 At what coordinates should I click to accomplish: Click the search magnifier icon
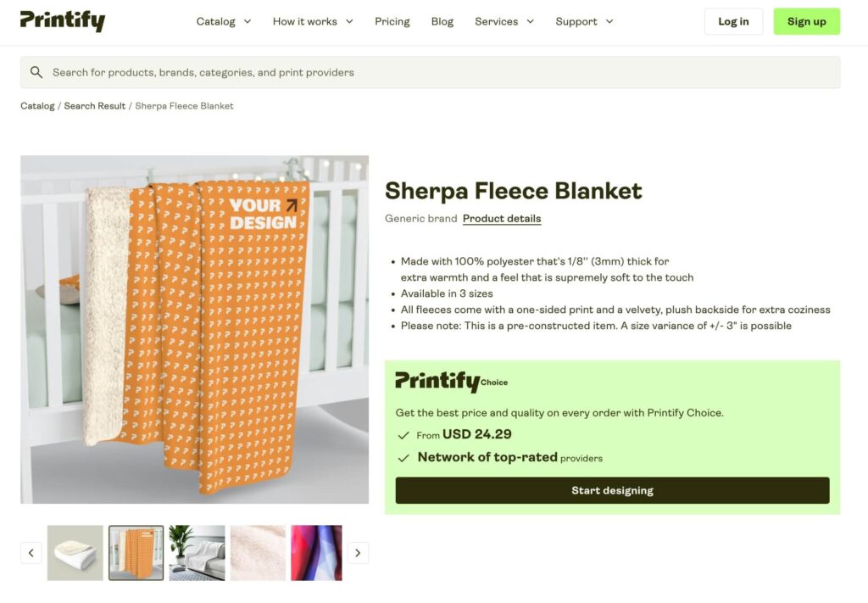(36, 72)
